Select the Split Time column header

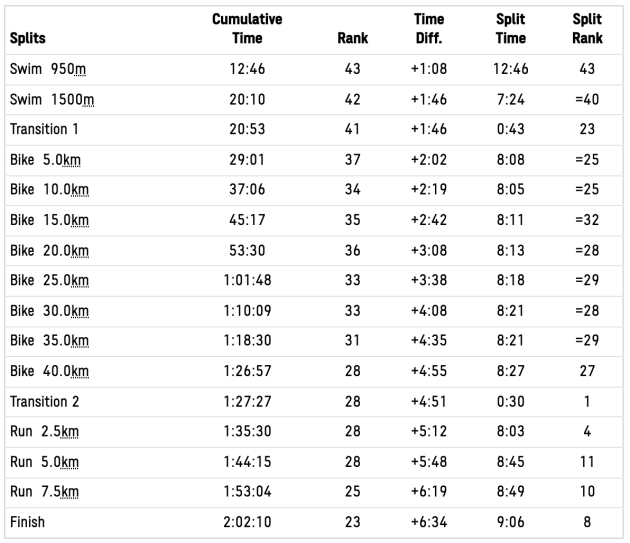click(511, 29)
